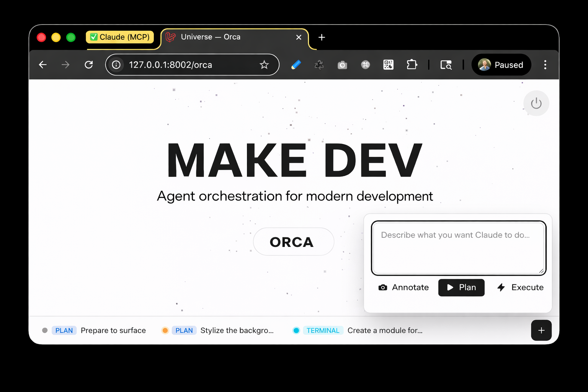Open the QR code scanner toolbar icon
Screen dimensions: 588x392
pos(388,65)
